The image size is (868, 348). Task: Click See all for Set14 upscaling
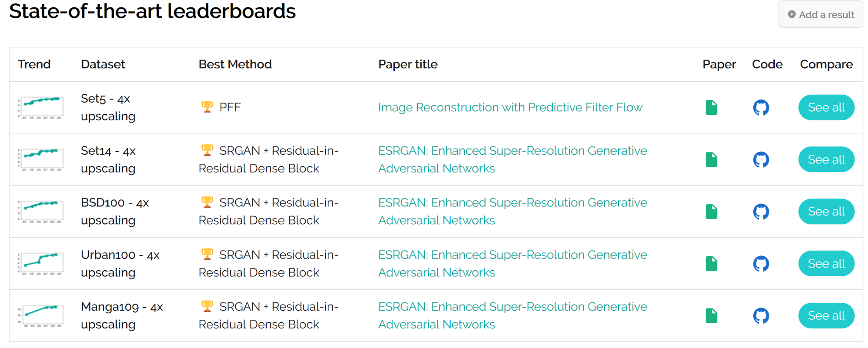point(826,159)
